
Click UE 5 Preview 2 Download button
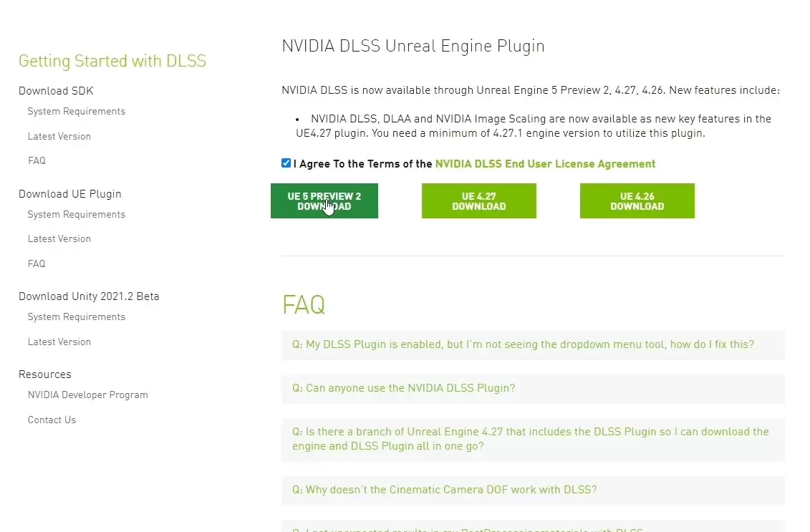(324, 201)
